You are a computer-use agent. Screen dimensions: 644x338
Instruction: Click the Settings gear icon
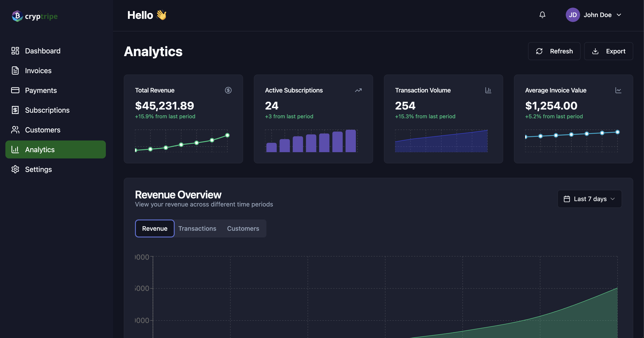coord(15,169)
